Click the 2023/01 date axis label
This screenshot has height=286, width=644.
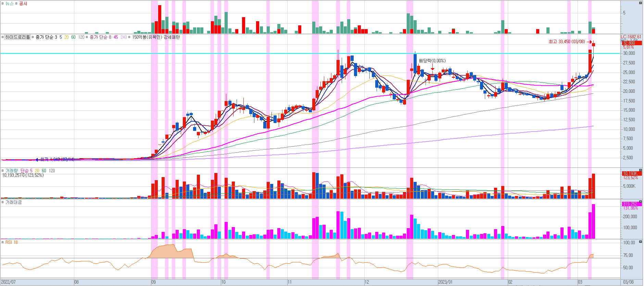tap(445, 282)
